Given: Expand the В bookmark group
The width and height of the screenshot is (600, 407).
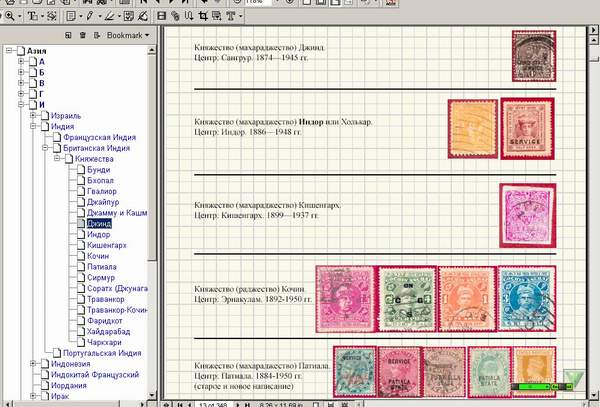Looking at the screenshot, I should tap(21, 83).
